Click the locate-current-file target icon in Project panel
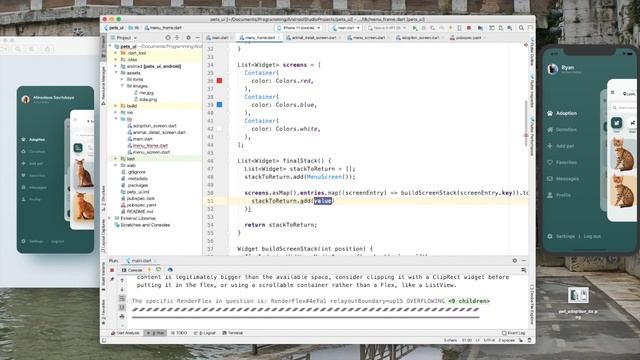The image size is (640, 360). pyautogui.click(x=168, y=38)
